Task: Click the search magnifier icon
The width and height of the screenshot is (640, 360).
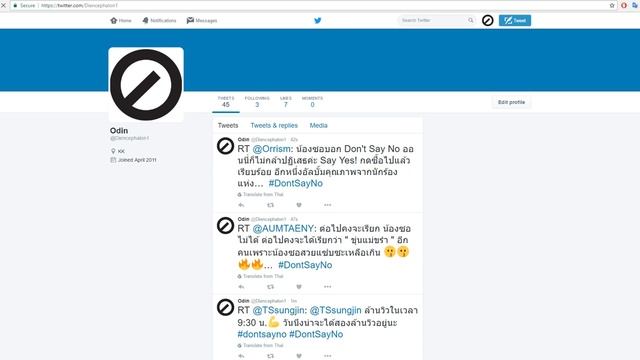Action: pos(471,20)
